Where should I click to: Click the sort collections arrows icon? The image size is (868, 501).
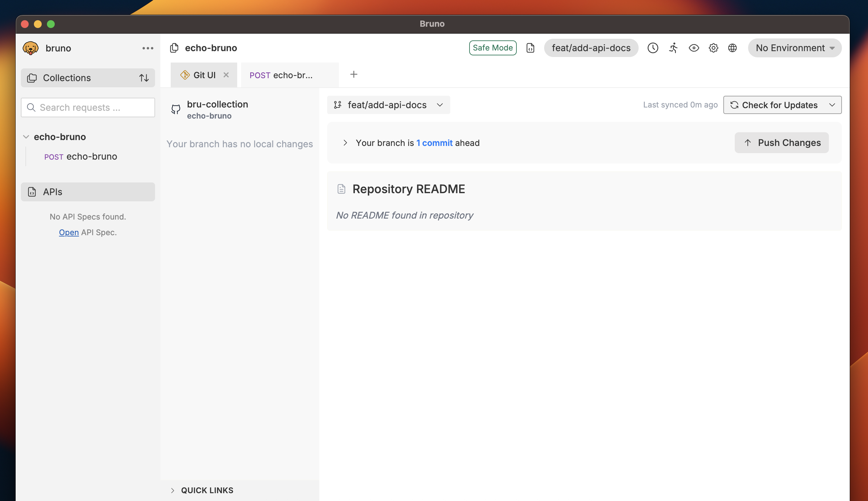144,78
